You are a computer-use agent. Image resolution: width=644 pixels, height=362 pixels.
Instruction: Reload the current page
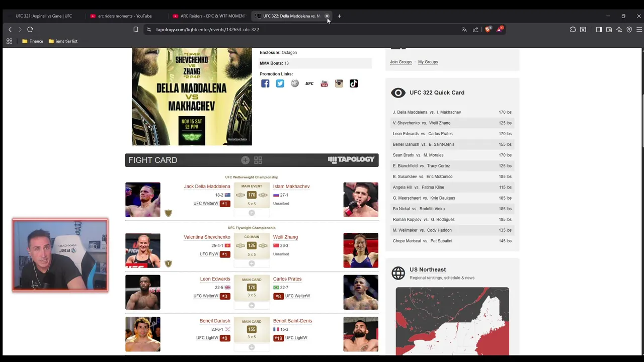30,30
